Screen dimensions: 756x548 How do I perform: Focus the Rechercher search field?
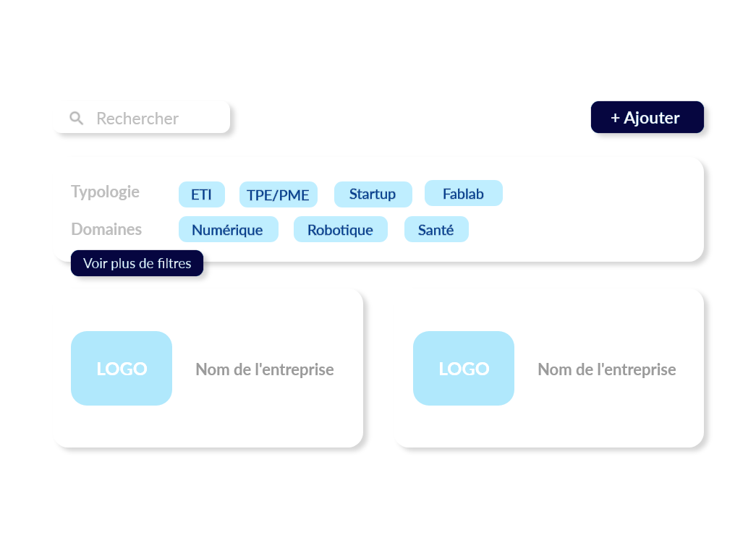(x=143, y=118)
